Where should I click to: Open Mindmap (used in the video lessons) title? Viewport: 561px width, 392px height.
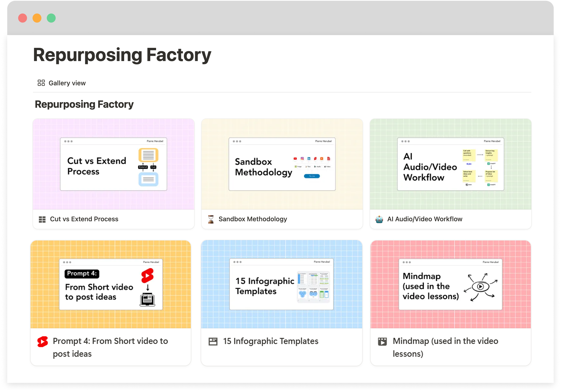pos(445,347)
